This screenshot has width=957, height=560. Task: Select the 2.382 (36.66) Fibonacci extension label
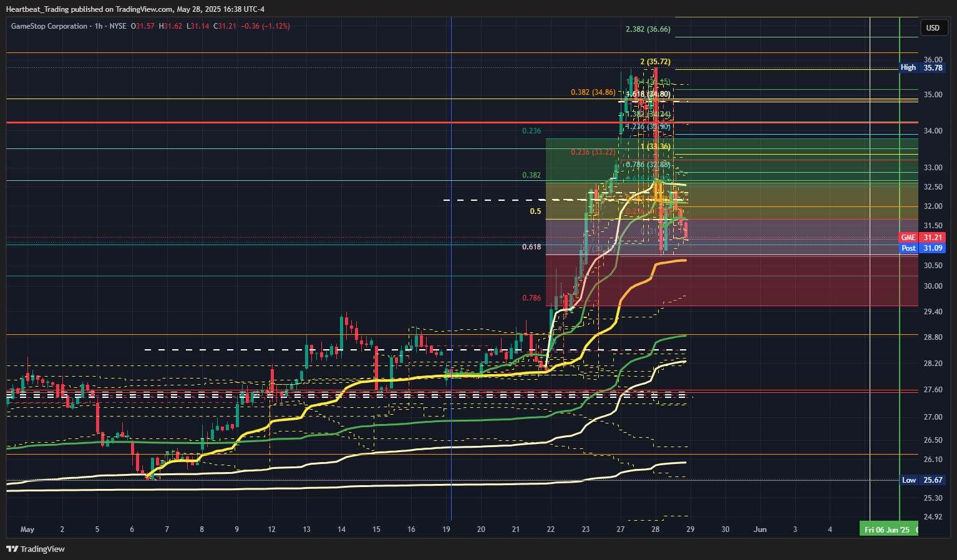648,29
